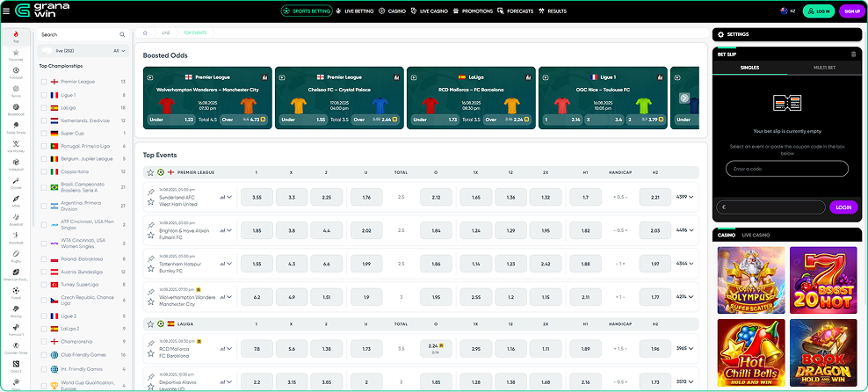
Task: Open Live Betting in top navigation
Action: point(355,11)
